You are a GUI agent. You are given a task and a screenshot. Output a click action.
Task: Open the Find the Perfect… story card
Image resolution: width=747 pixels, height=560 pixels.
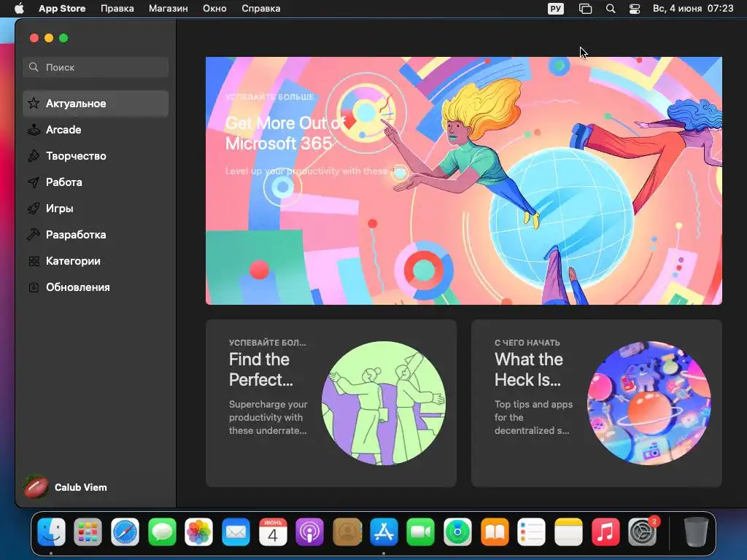click(x=331, y=402)
